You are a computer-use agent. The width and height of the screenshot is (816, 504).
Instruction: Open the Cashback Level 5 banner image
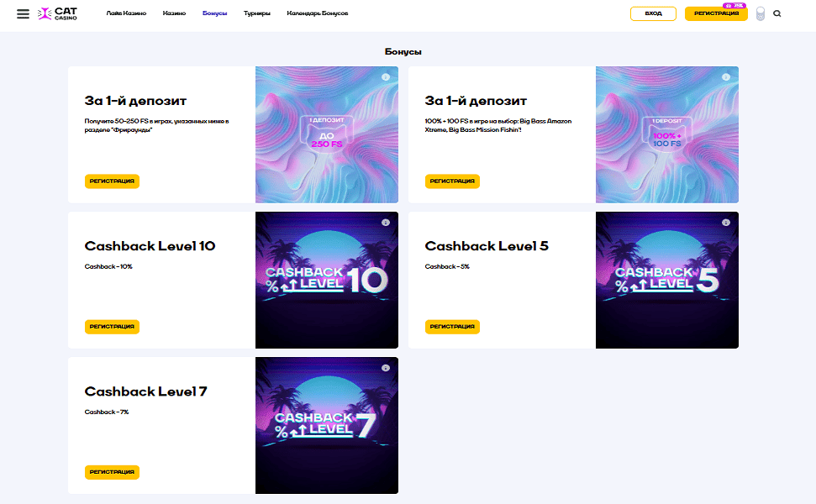pos(667,280)
